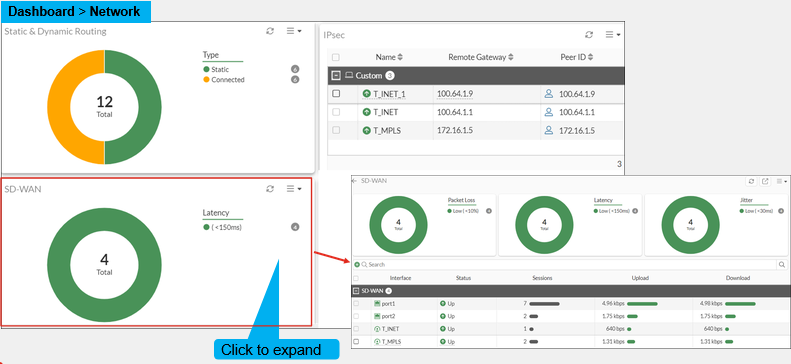Sort SD-WAN table by Download column
This screenshot has width=791, height=364.
pyautogui.click(x=738, y=278)
